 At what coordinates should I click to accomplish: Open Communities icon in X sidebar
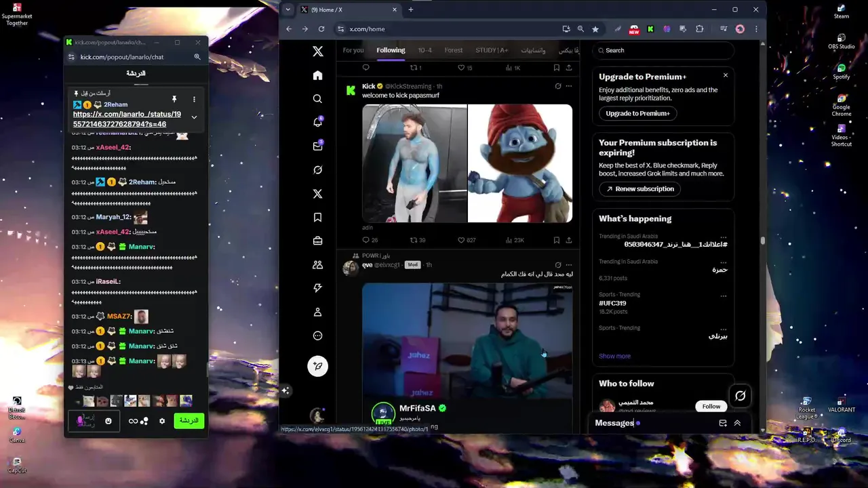tap(317, 264)
